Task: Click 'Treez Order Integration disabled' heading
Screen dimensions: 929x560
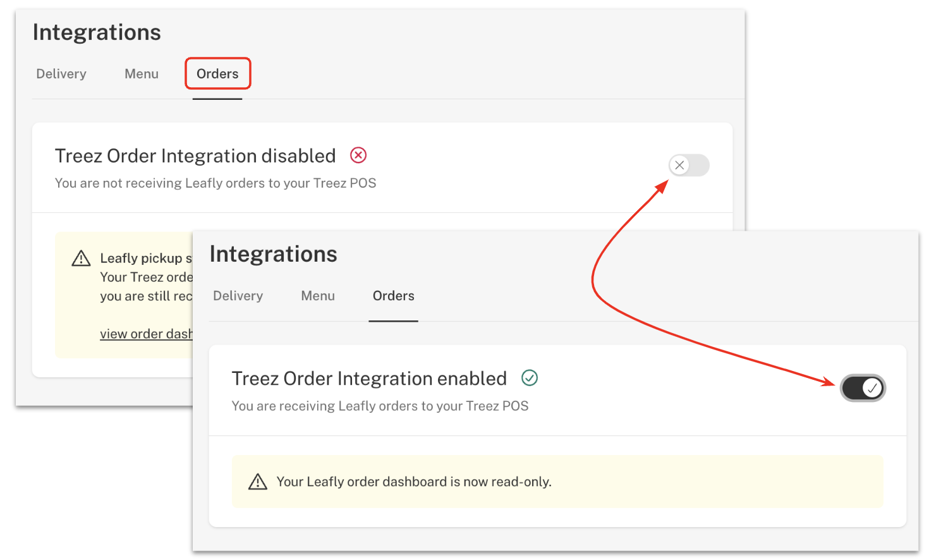Action: pyautogui.click(x=195, y=156)
